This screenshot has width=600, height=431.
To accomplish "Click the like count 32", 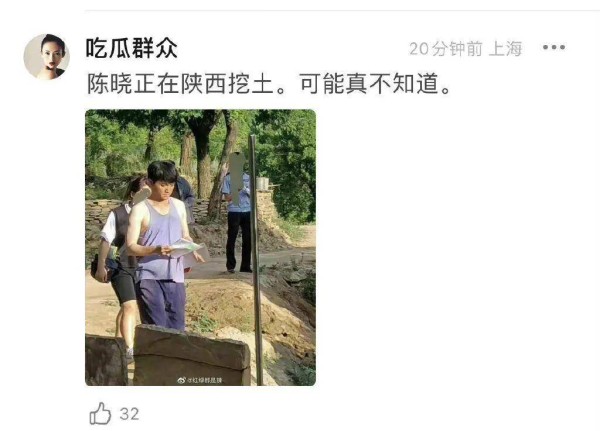I will tap(129, 414).
